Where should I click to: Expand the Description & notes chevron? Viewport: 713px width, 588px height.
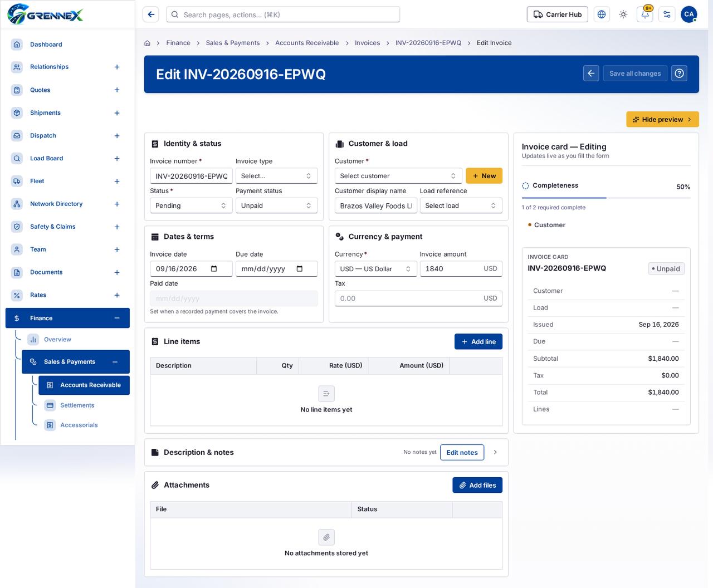tap(495, 452)
